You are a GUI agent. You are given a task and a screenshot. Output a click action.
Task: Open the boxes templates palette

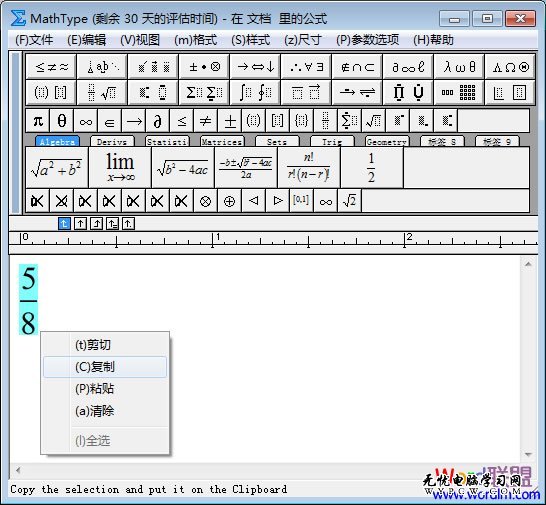point(510,92)
